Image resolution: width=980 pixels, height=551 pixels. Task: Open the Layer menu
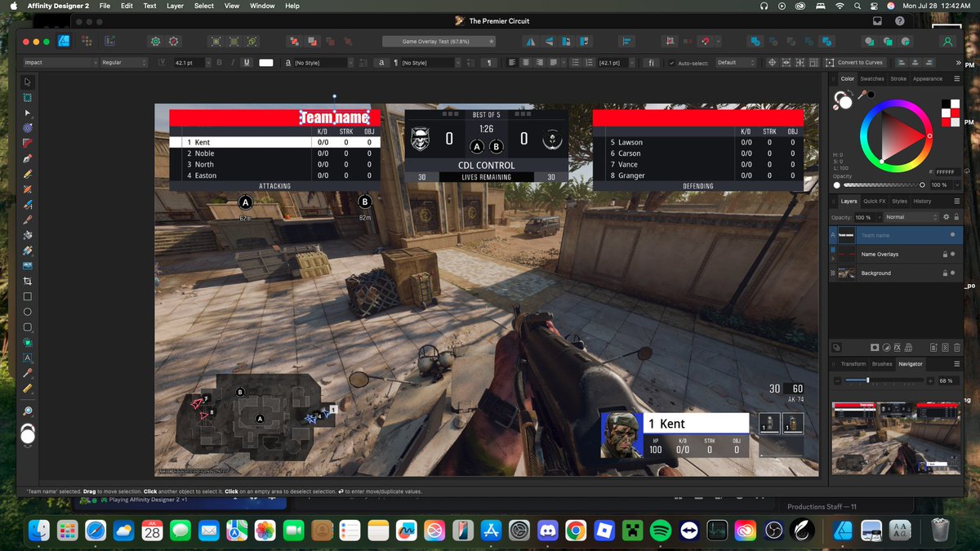(175, 6)
